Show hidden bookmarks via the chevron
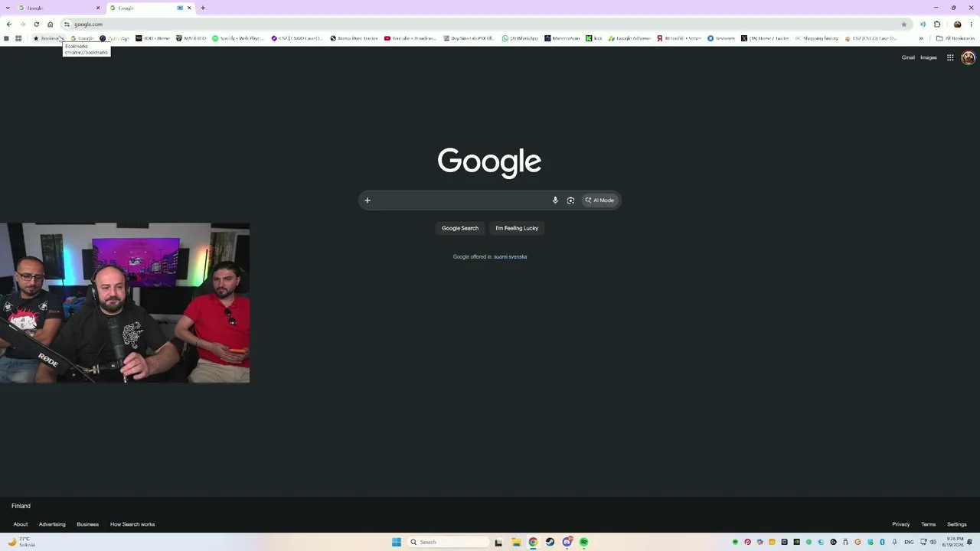This screenshot has height=551, width=980. 921,38
